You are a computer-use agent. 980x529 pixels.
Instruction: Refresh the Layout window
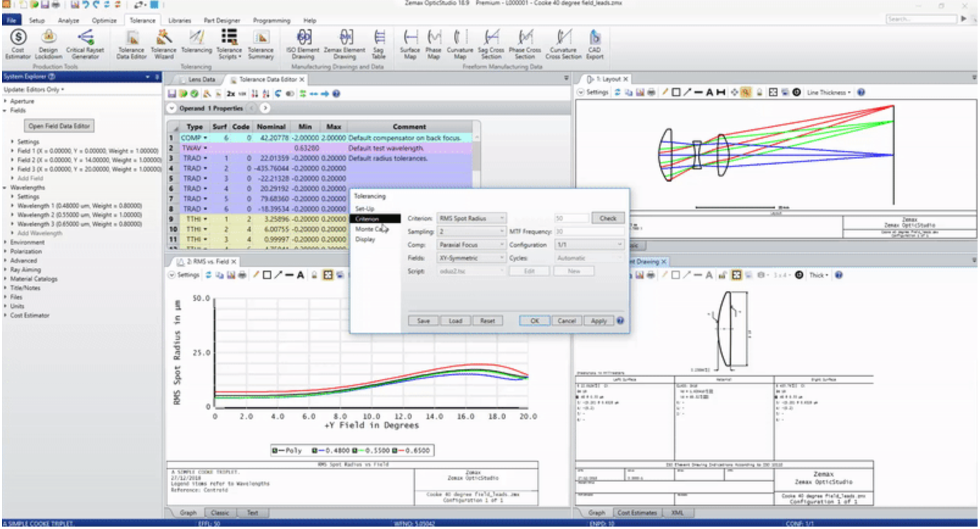pos(618,93)
